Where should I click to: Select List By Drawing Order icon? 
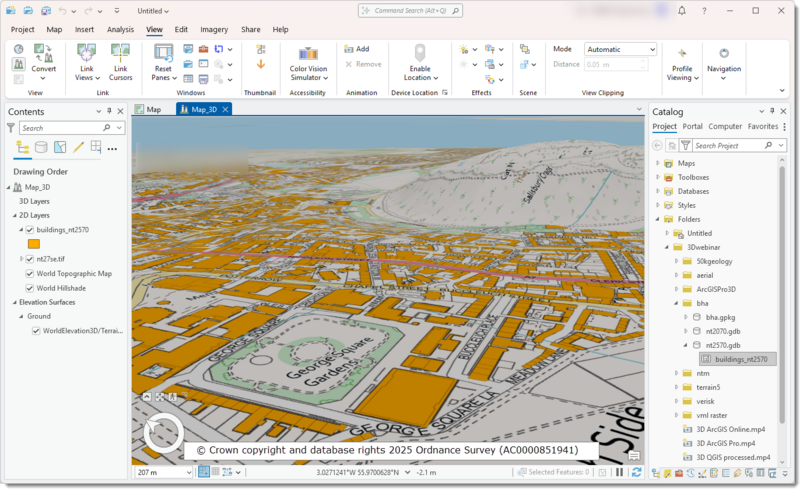click(x=22, y=148)
